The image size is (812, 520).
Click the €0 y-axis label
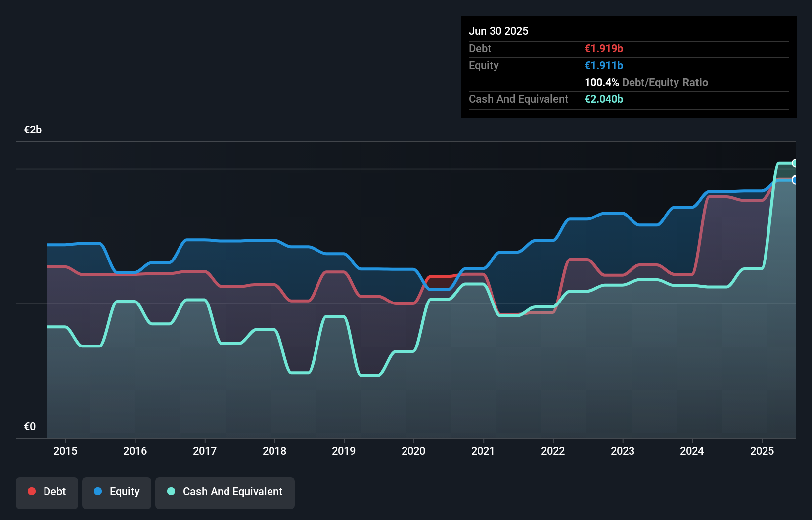click(30, 426)
